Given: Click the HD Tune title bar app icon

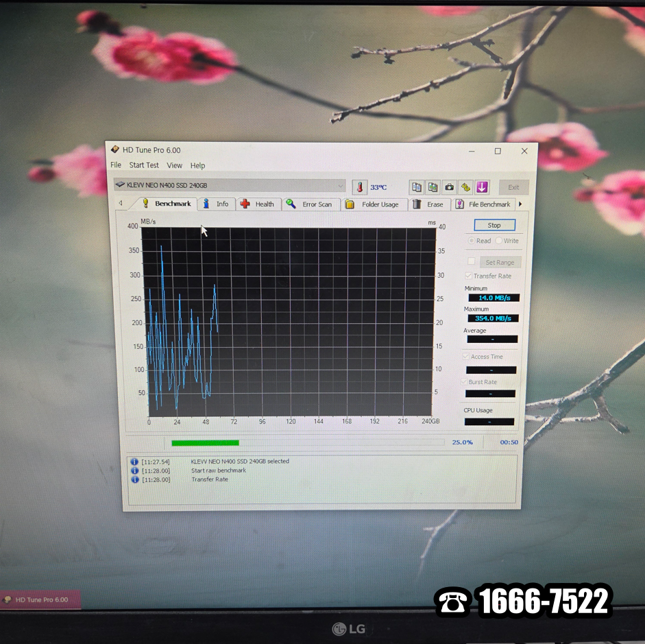Looking at the screenshot, I should [114, 150].
